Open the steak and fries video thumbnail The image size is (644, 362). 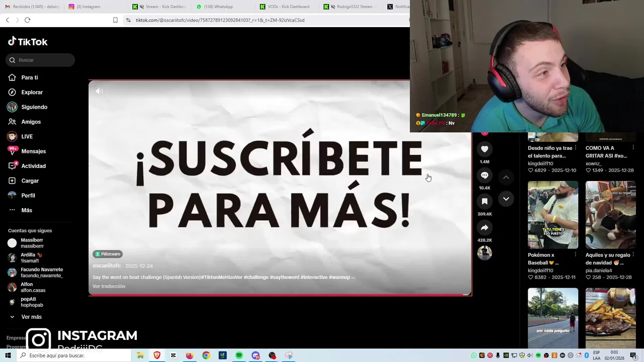(x=611, y=317)
